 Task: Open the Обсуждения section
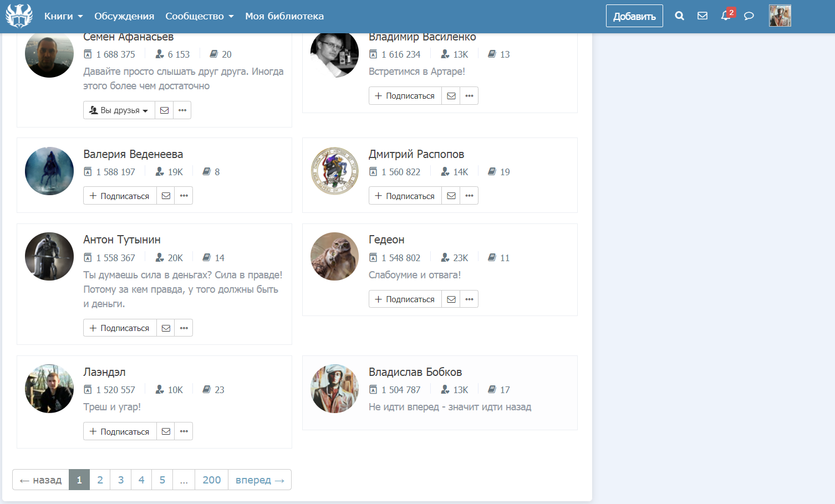click(124, 16)
